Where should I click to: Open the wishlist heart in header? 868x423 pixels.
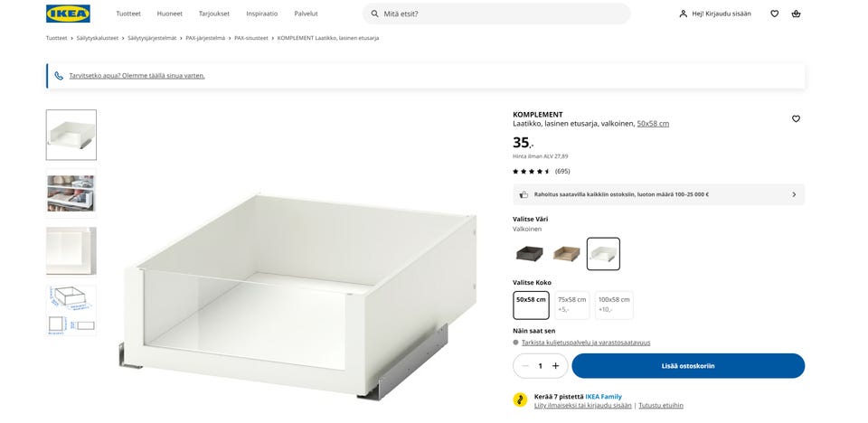[775, 14]
